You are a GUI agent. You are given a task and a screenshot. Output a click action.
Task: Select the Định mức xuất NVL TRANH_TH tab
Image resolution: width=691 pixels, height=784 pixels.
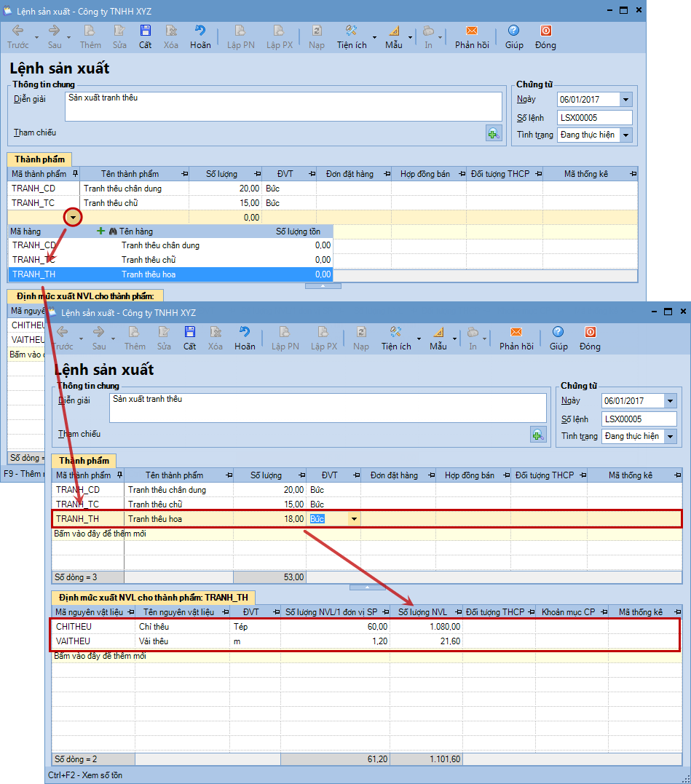point(153,598)
